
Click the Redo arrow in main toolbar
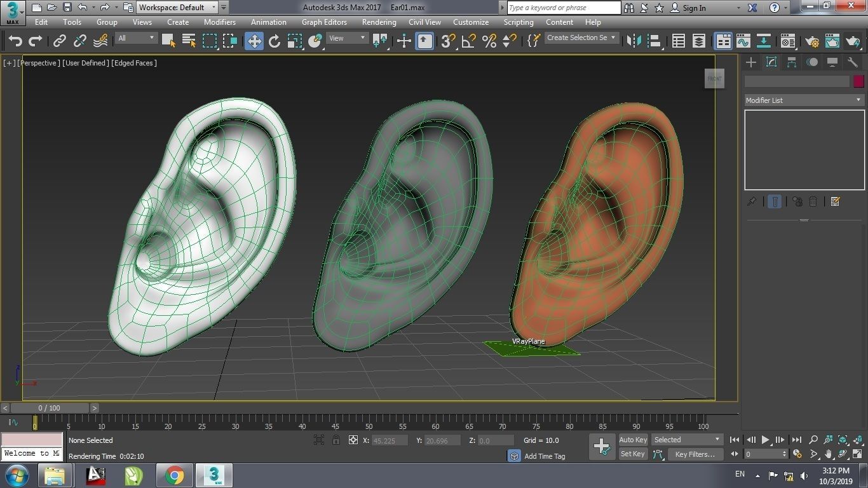pos(36,41)
